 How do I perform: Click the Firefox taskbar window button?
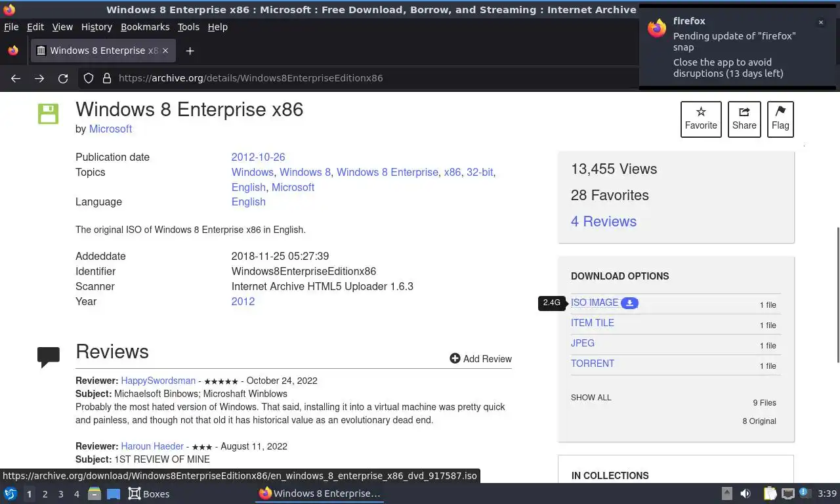320,493
